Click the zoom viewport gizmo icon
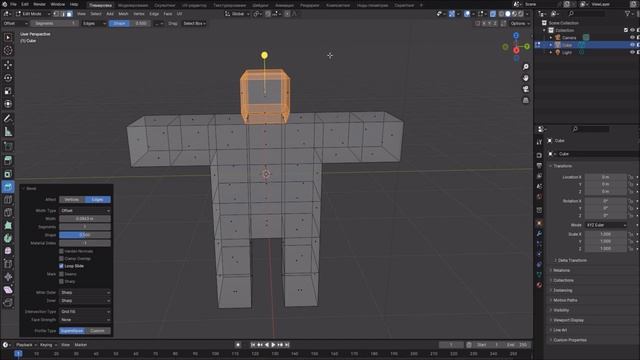The height and width of the screenshot is (360, 640). (x=526, y=67)
